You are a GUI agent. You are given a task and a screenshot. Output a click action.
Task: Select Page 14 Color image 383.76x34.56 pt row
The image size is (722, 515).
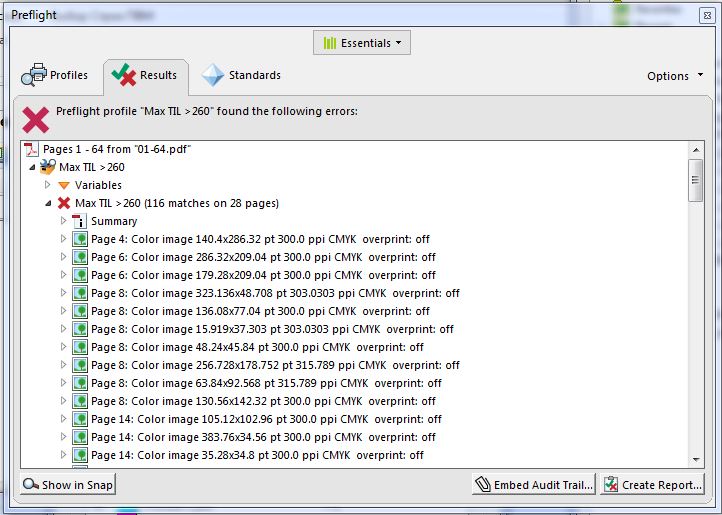(263, 437)
